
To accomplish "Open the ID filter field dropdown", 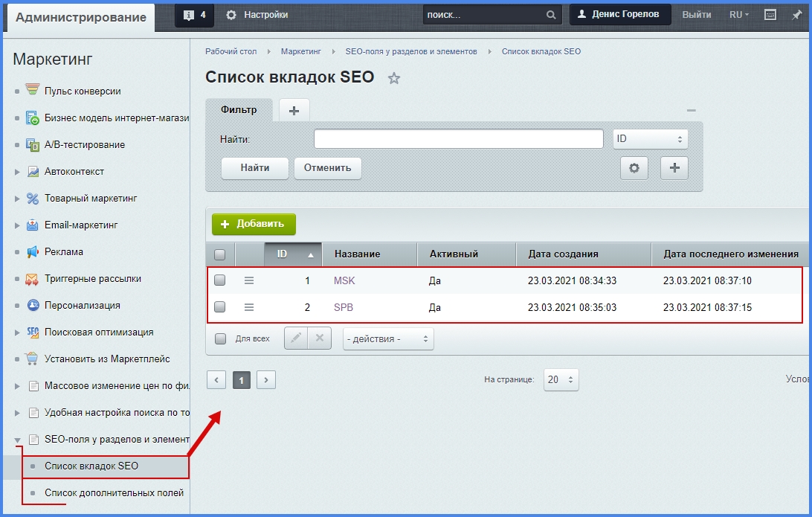I will pos(650,139).
